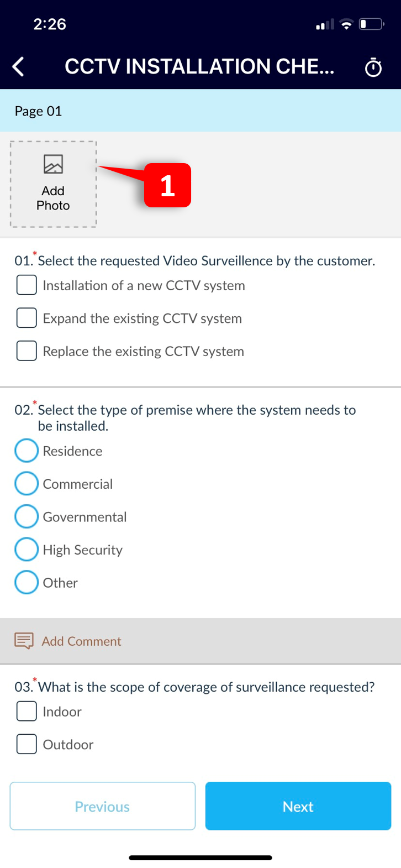Tap the battery status icon
The width and height of the screenshot is (401, 868).
pyautogui.click(x=371, y=24)
